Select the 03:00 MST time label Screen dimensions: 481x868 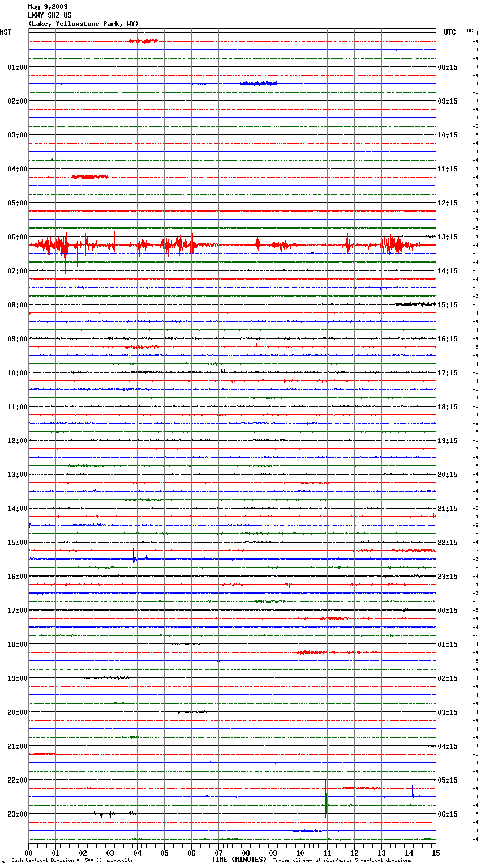pos(18,135)
